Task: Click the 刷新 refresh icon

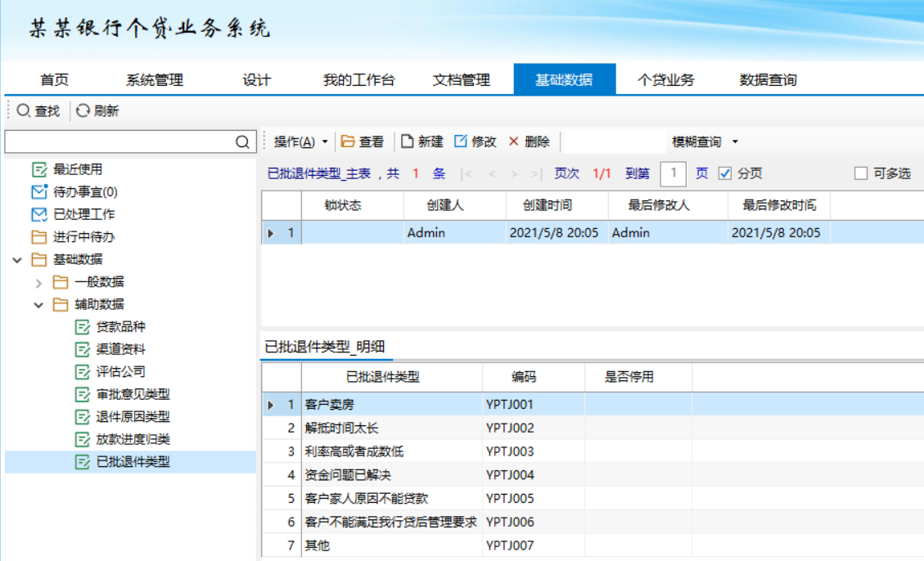Action: click(x=83, y=111)
